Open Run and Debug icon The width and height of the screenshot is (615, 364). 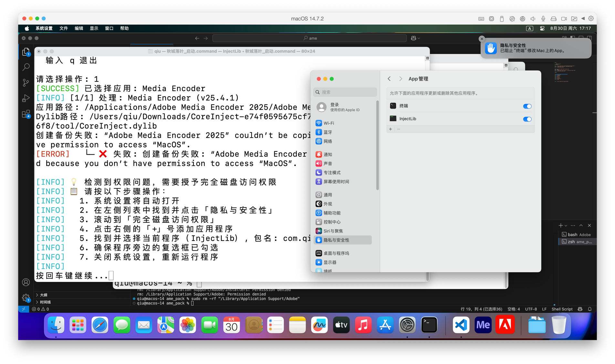[26, 98]
